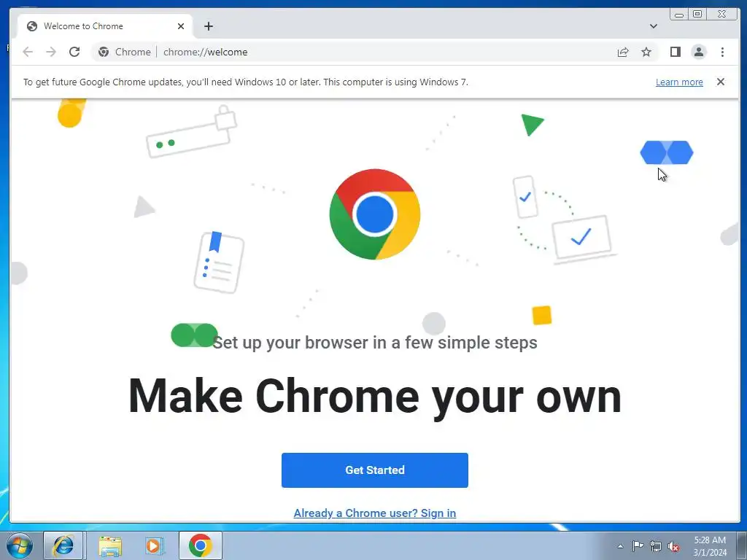
Task: Maximize the Chrome window
Action: [x=697, y=15]
